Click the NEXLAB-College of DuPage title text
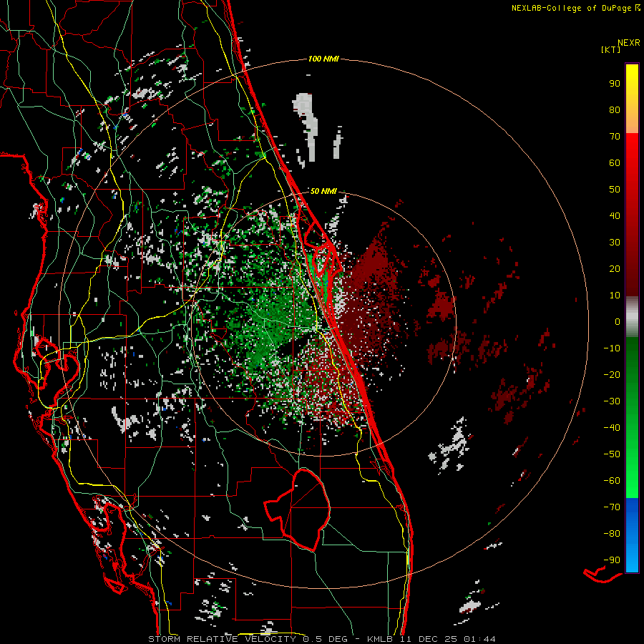644x644 pixels. [571, 8]
